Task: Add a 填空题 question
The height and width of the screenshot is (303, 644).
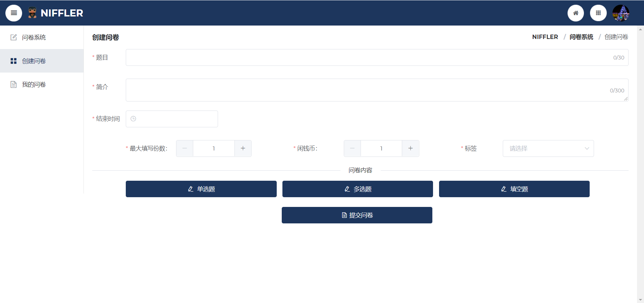Action: click(514, 189)
